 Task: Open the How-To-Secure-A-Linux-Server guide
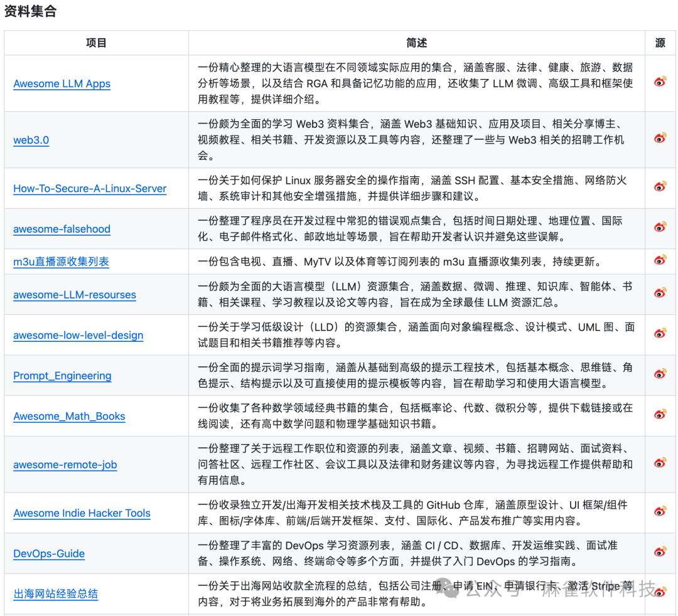click(x=90, y=188)
